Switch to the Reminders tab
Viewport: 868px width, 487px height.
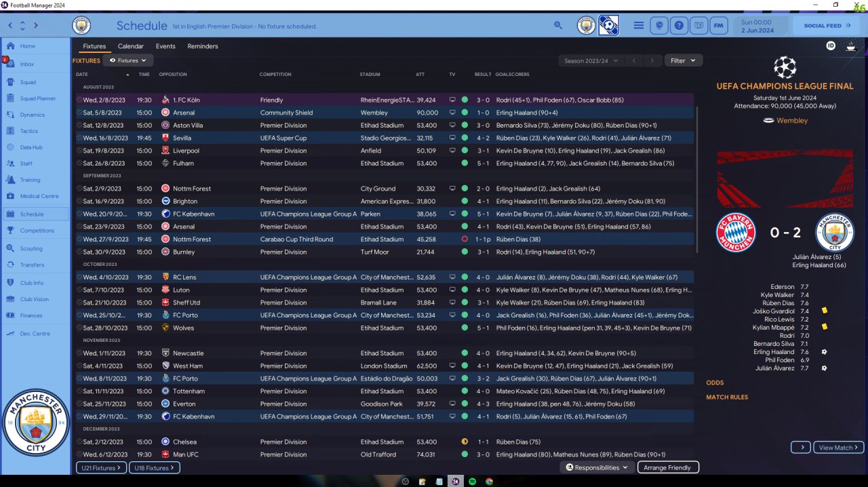pos(203,46)
